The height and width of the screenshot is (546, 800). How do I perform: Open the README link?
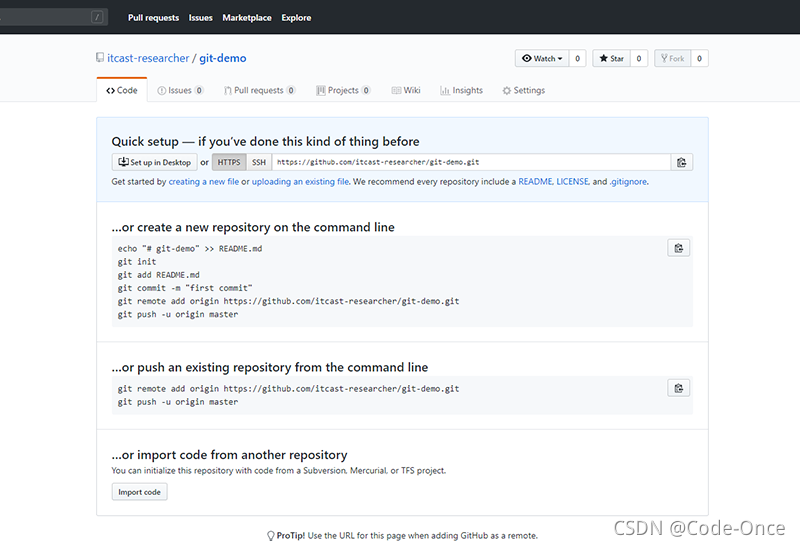pos(535,182)
